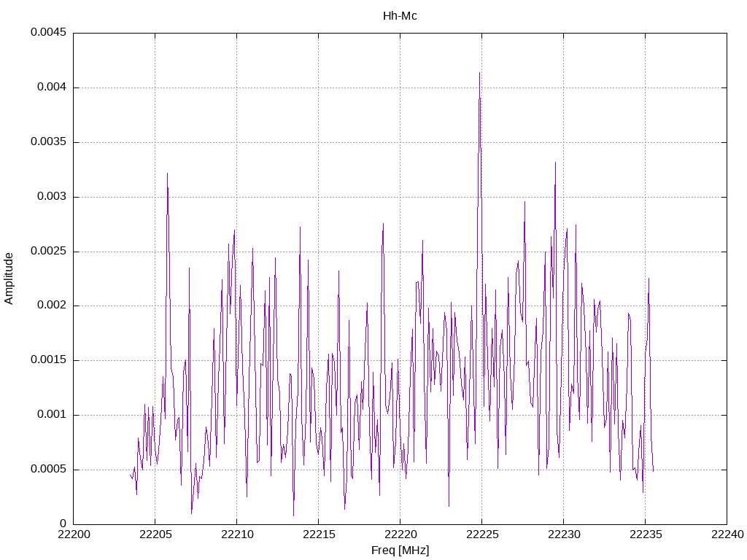Click the 'Amplitude' y-axis label
Viewport: 747px width, 560px height.
[9, 279]
